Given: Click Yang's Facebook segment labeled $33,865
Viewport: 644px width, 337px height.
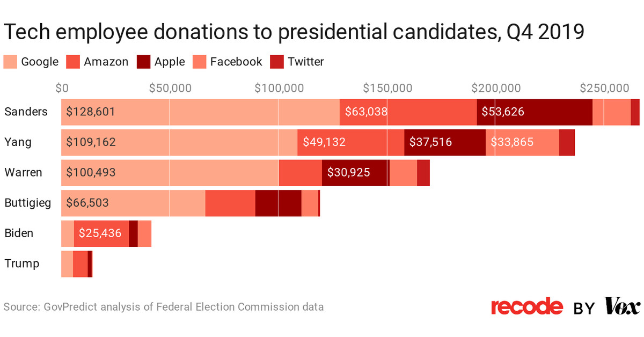Looking at the screenshot, I should [x=522, y=143].
